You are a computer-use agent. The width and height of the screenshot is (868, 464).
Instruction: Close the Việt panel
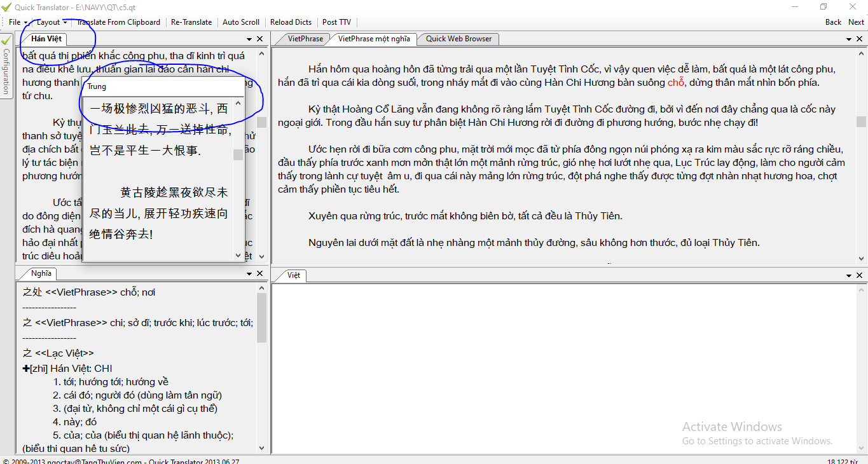859,275
